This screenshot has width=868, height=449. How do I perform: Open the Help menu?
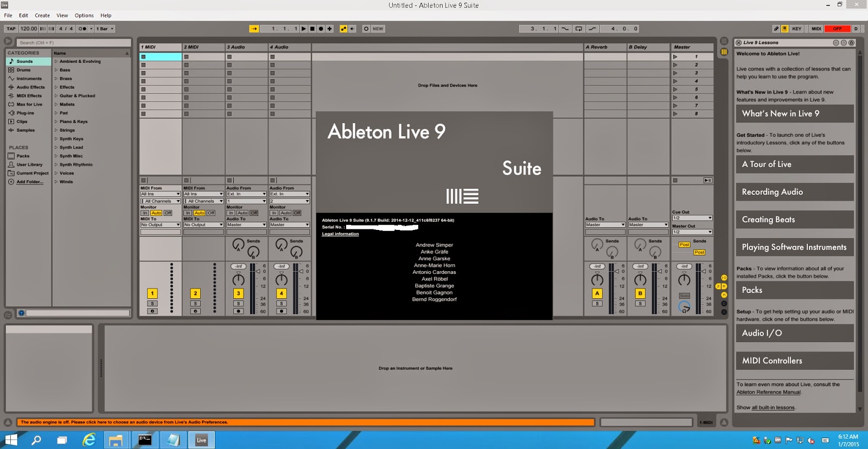[x=106, y=15]
